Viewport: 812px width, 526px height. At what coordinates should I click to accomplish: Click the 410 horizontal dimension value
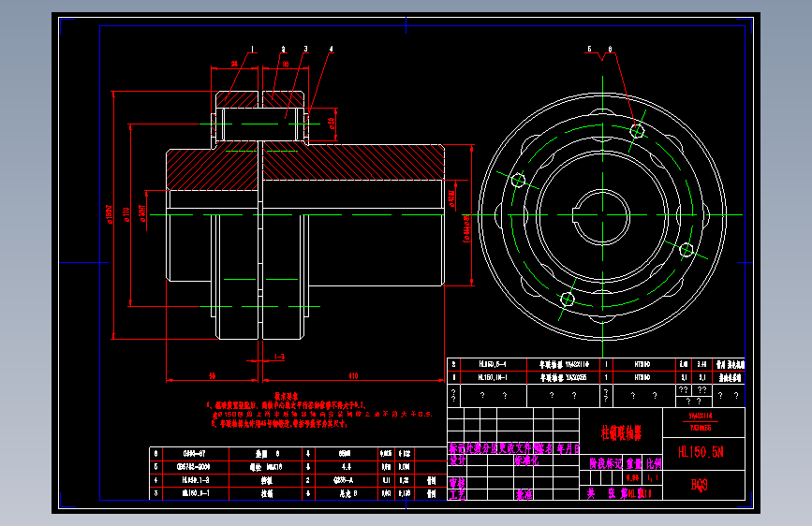[353, 376]
